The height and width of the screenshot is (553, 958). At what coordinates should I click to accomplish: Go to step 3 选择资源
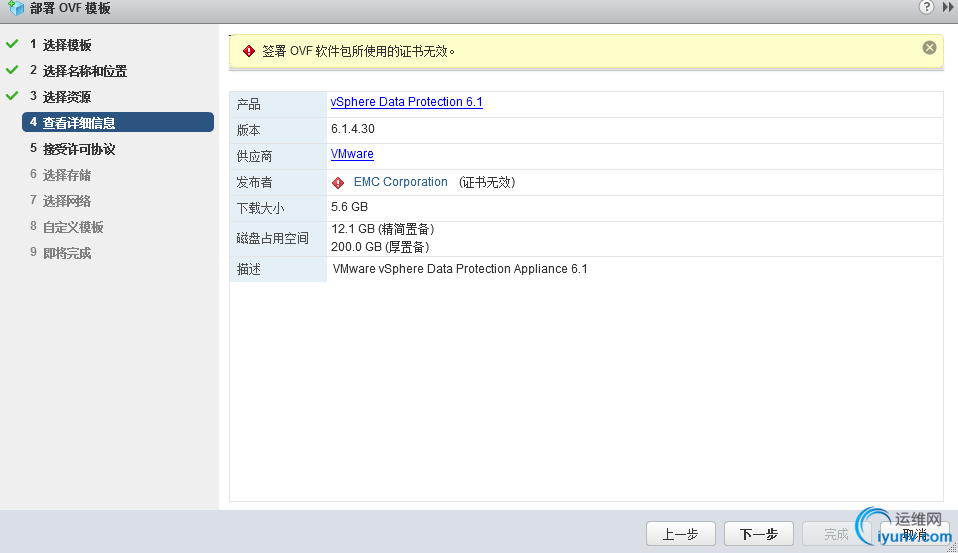tap(60, 97)
